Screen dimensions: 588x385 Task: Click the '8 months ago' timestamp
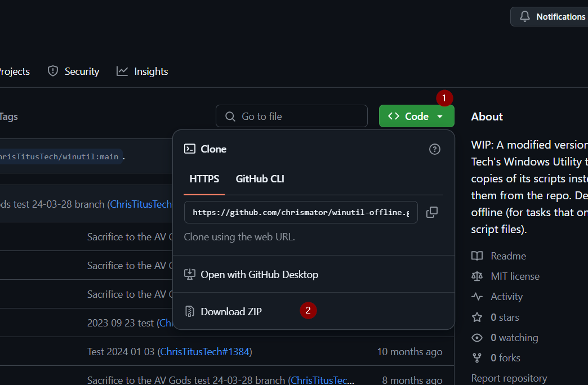click(412, 380)
